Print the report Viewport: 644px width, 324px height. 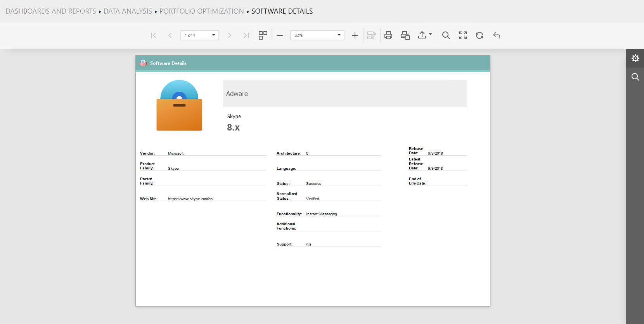[x=388, y=35]
